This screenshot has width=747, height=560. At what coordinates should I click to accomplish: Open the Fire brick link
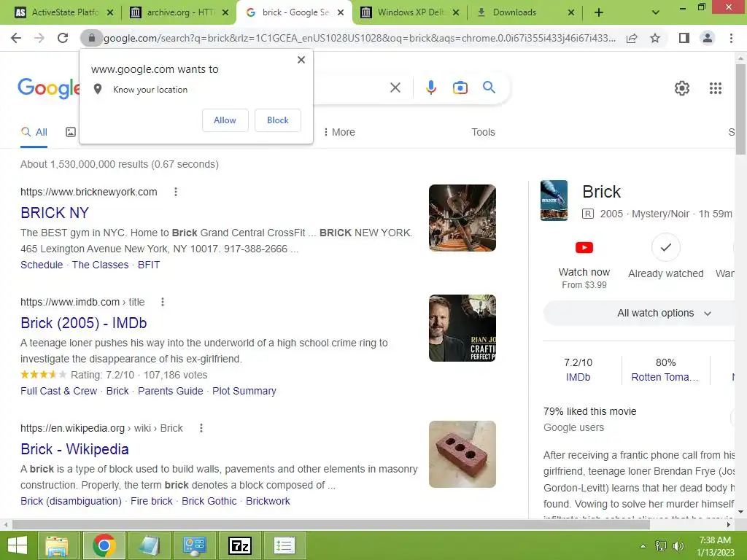[x=152, y=501]
